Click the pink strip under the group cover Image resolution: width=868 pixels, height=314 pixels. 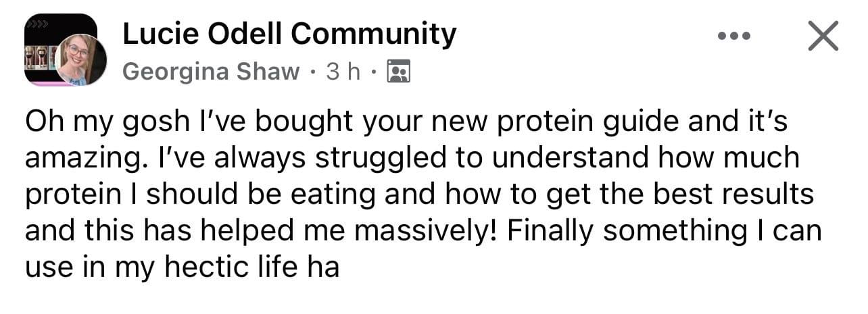[x=44, y=84]
